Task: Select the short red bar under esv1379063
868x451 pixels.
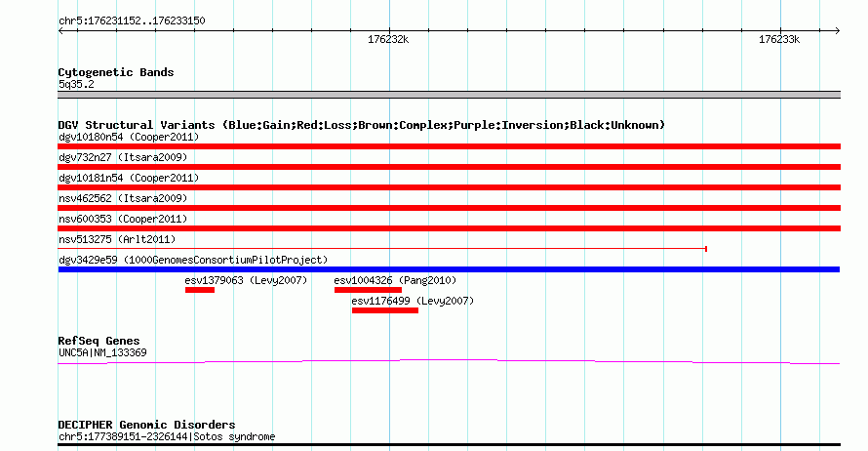Action: [200, 290]
